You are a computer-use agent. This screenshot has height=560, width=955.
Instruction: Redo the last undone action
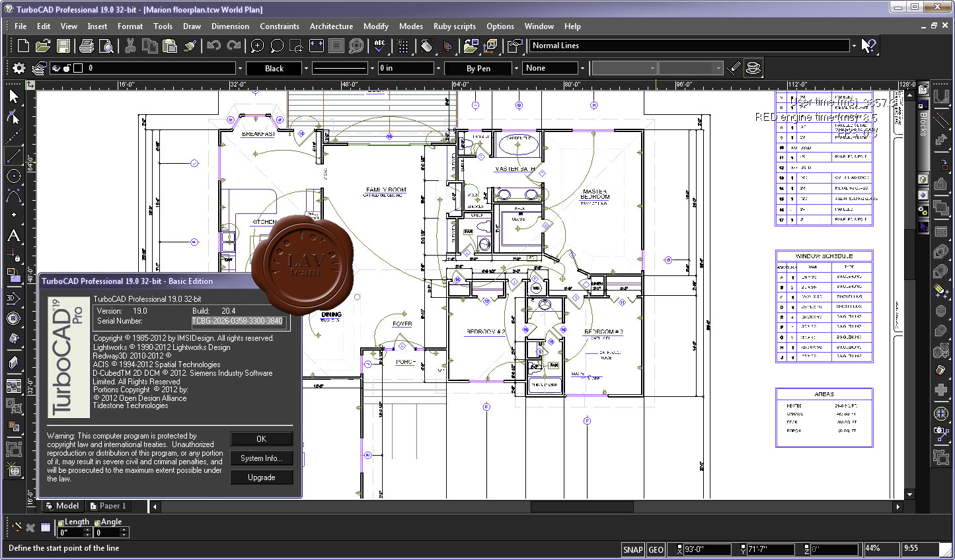(234, 46)
